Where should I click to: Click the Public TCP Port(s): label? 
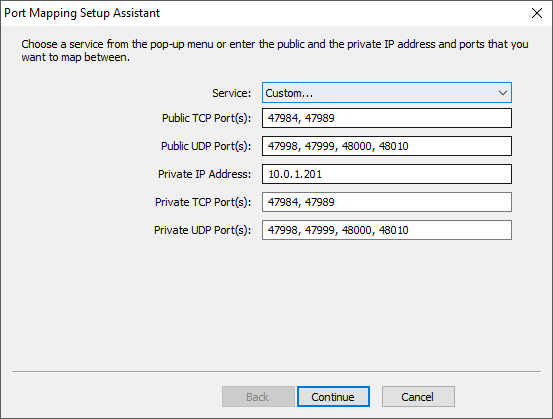point(206,118)
